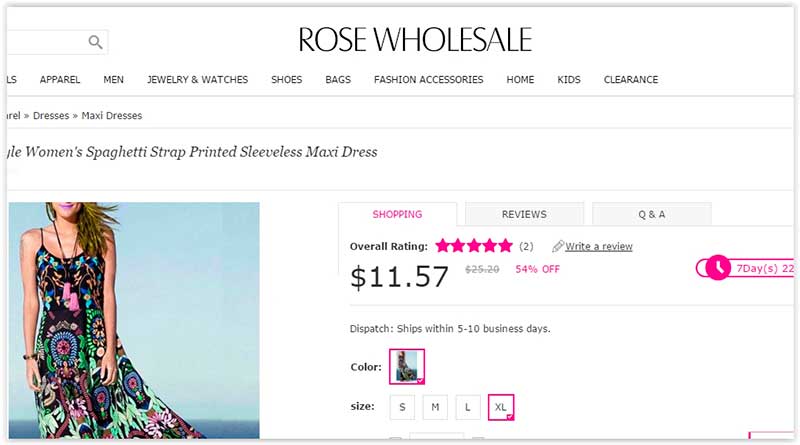800x445 pixels.
Task: Select size L
Action: pyautogui.click(x=468, y=407)
